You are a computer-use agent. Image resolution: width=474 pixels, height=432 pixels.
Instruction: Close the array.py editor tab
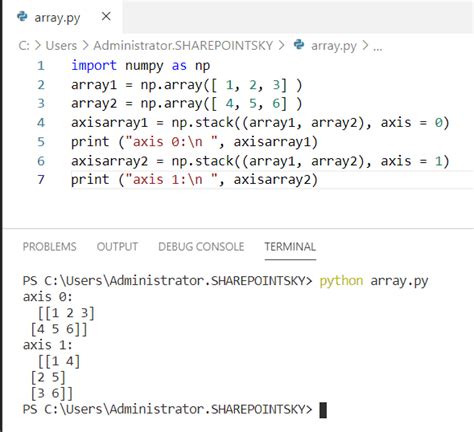click(x=106, y=16)
